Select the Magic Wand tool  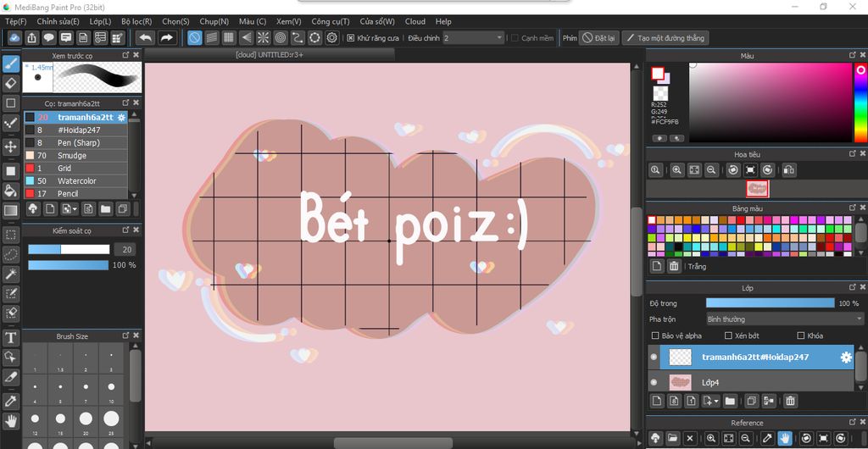click(10, 274)
